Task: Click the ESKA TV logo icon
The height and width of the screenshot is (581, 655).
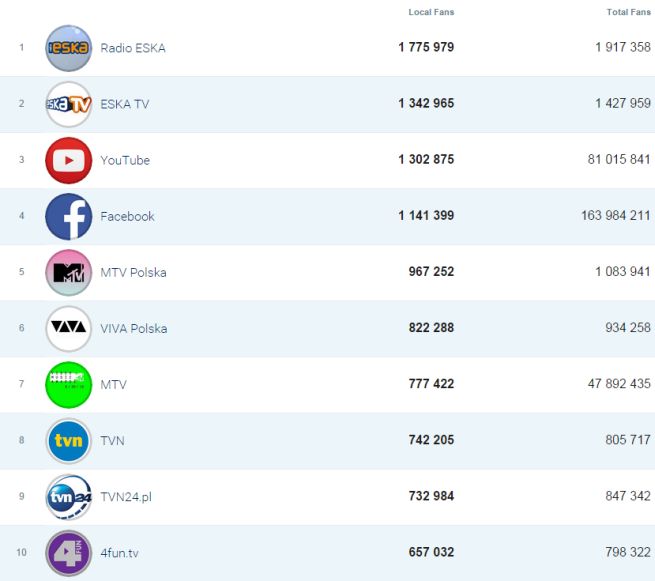Action: (x=68, y=104)
